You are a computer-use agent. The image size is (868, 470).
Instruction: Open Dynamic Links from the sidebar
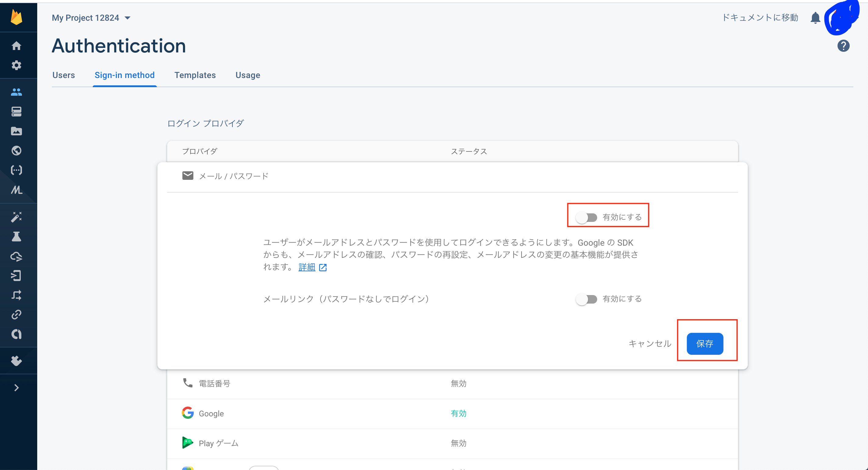[16, 315]
